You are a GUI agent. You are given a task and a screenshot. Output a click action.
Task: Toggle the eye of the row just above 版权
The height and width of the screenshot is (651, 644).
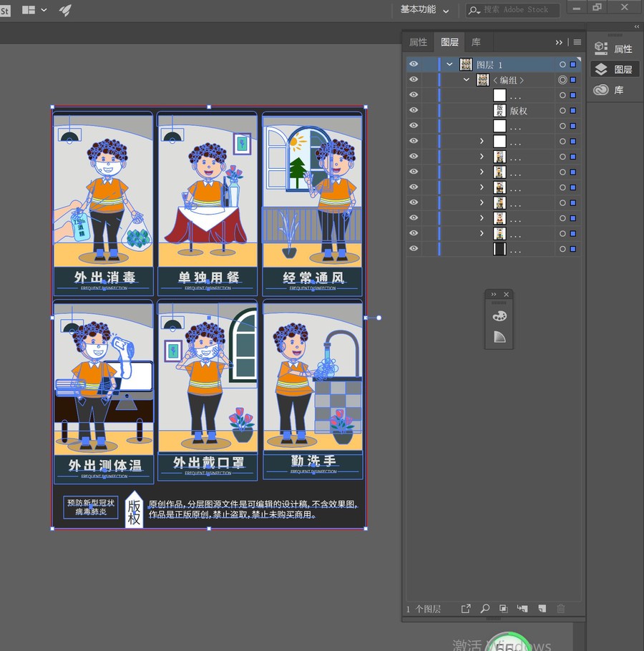[x=414, y=94]
